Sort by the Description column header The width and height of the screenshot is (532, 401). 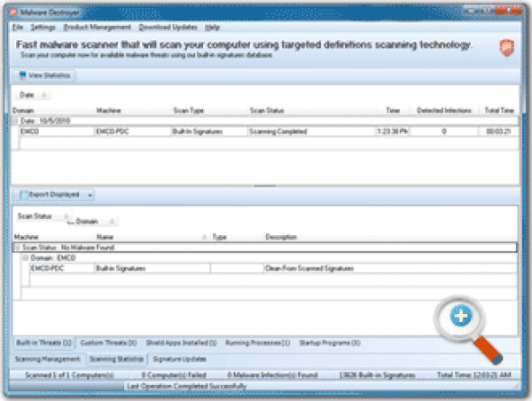(281, 237)
